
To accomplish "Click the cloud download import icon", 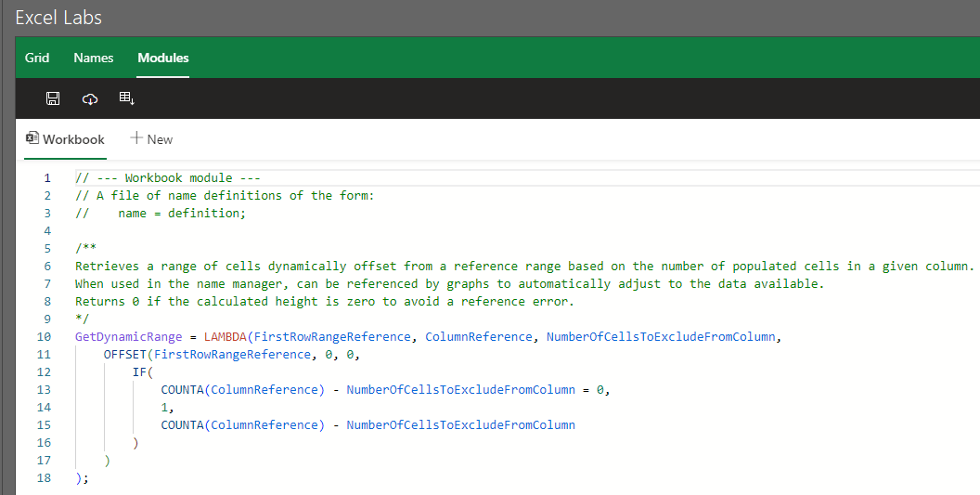I will coord(90,98).
